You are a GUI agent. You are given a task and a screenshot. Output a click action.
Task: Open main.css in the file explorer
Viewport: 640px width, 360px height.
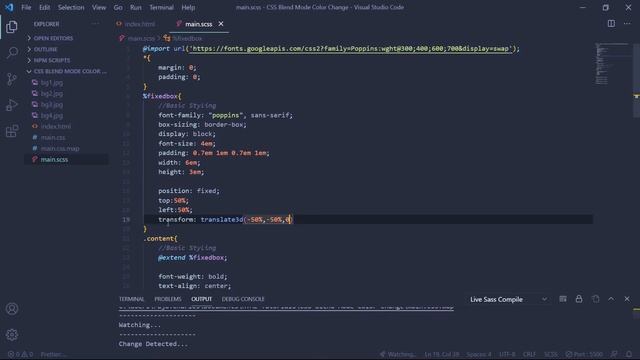pyautogui.click(x=53, y=138)
